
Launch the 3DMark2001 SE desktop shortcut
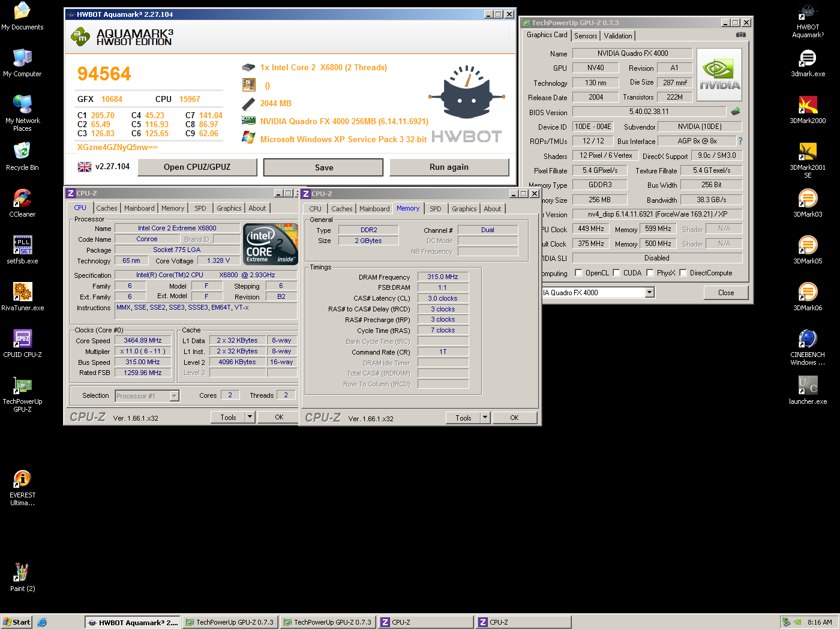tap(808, 160)
